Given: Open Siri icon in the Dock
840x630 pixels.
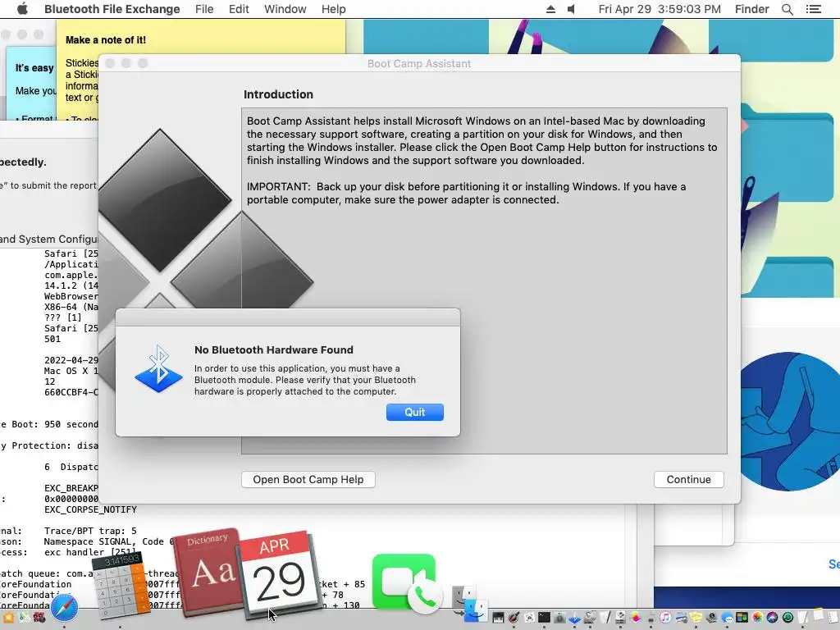Looking at the screenshot, I should (x=772, y=617).
